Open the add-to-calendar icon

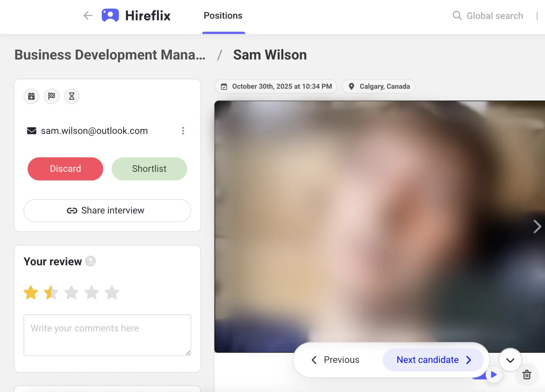click(x=31, y=96)
